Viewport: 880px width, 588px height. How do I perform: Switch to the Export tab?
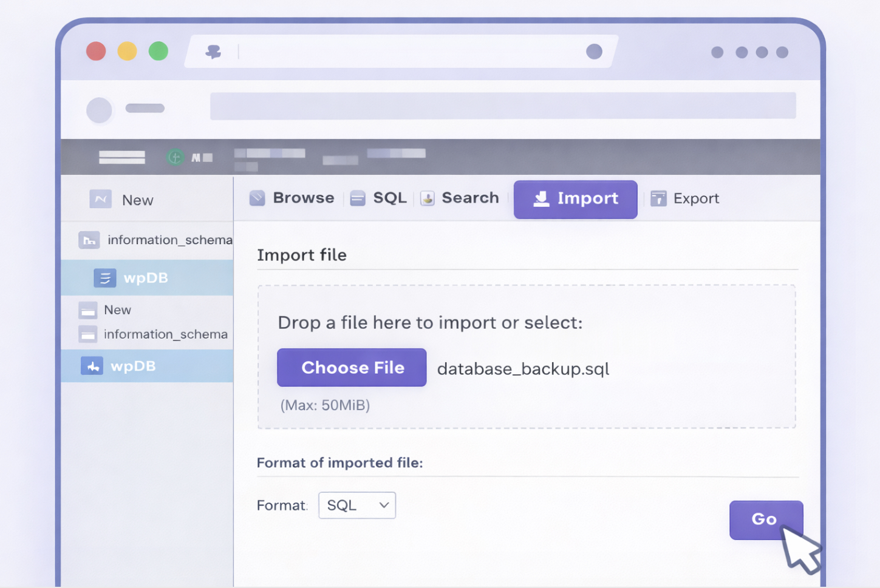pos(696,198)
